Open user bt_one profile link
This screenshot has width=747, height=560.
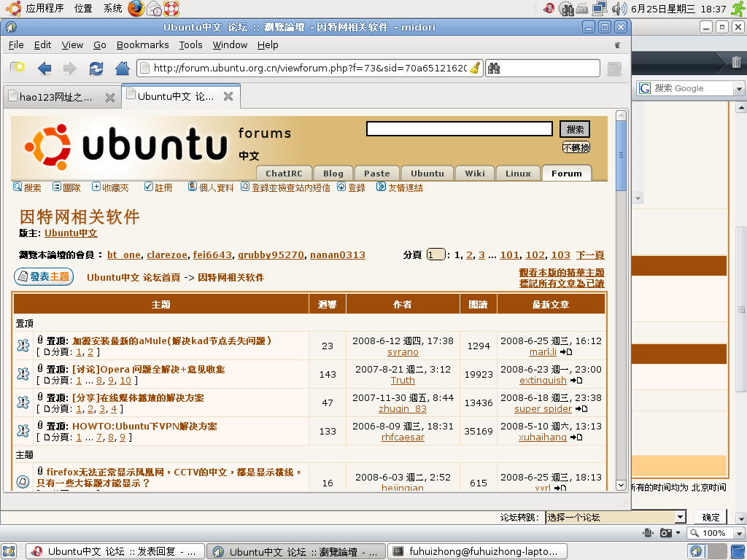(124, 255)
